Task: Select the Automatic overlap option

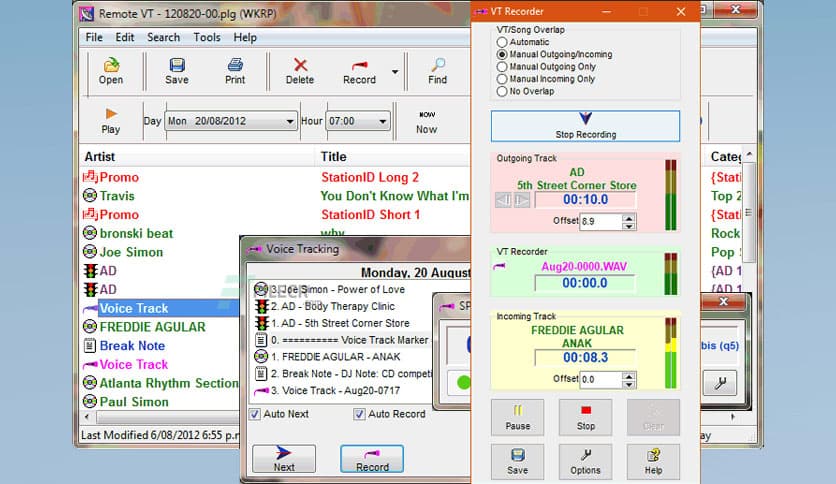Action: click(x=502, y=42)
